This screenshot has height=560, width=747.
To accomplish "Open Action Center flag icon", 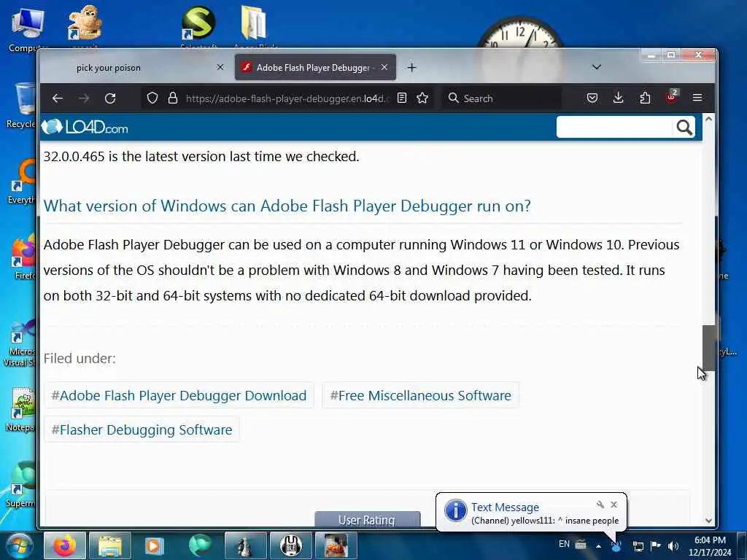I will point(656,545).
